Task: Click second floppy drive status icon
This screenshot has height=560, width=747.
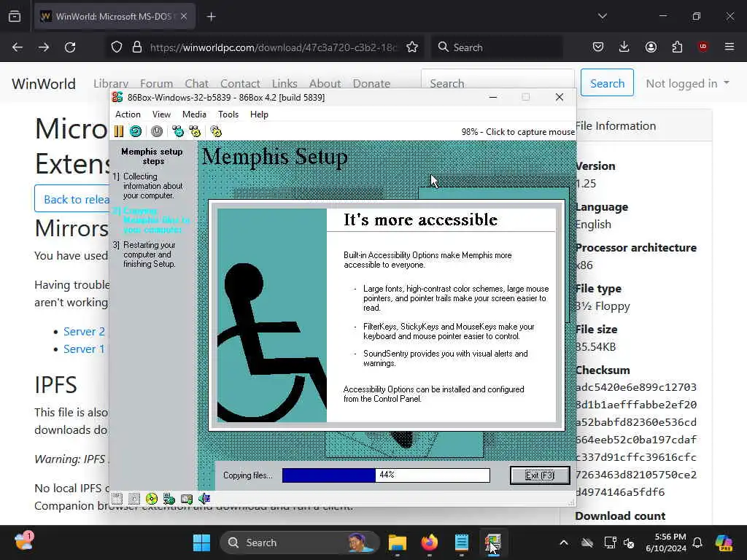Action: 134,499
